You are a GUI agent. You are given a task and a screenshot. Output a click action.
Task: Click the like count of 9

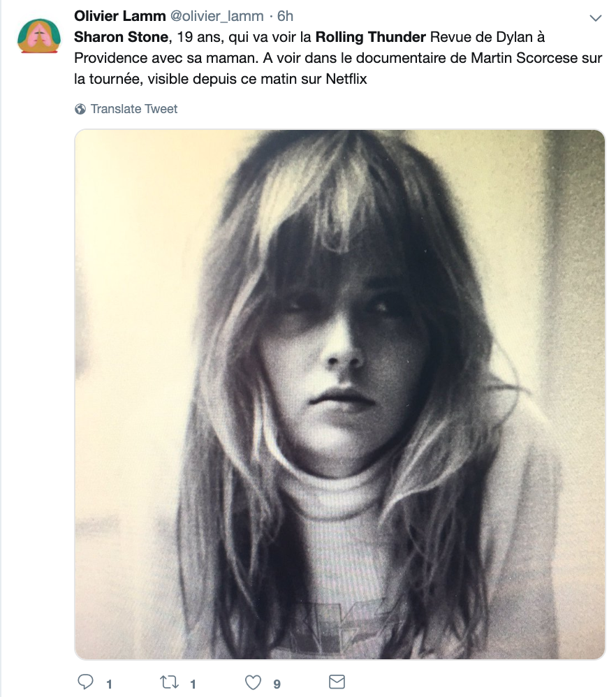coord(277,684)
